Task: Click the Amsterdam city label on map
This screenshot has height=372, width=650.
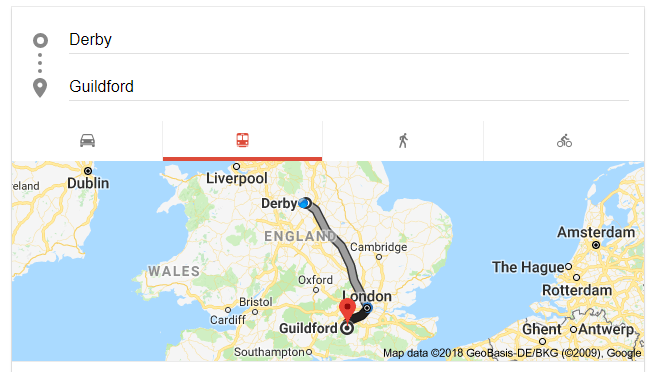Action: pos(596,232)
